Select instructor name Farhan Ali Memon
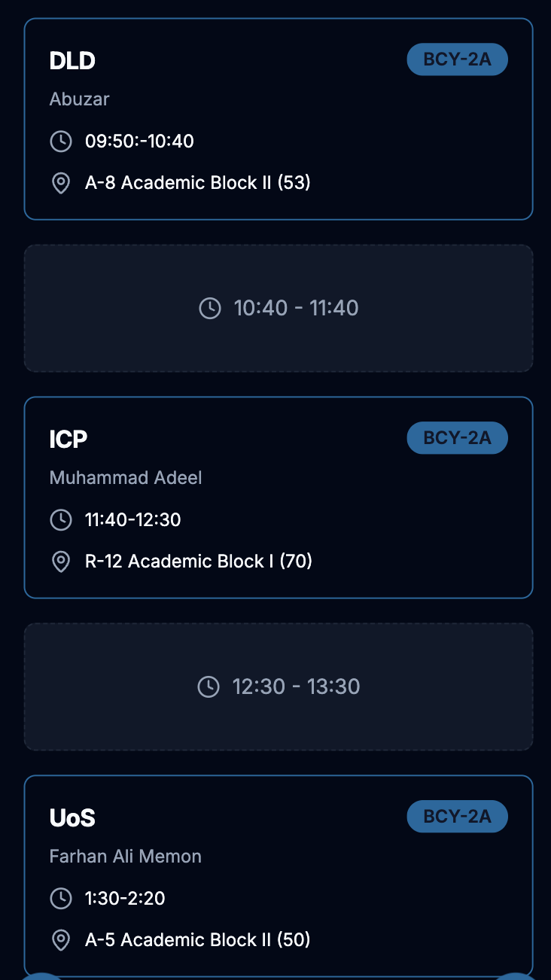Image resolution: width=551 pixels, height=980 pixels. pyautogui.click(x=126, y=856)
